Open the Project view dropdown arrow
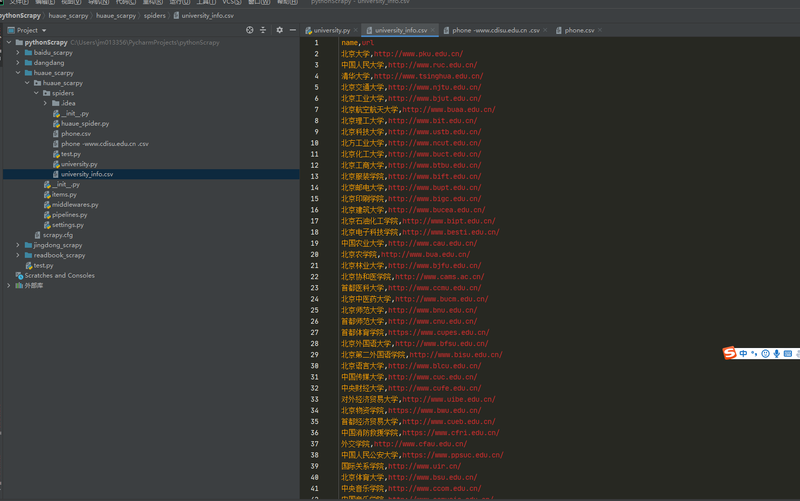This screenshot has height=501, width=800. 44,31
